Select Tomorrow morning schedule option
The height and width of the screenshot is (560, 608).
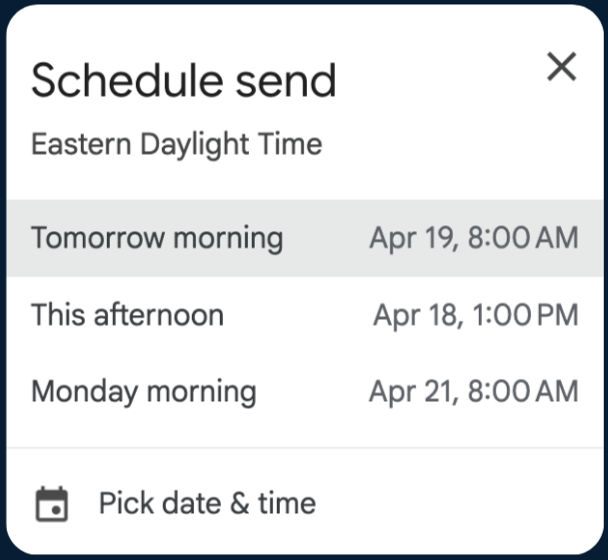point(305,238)
